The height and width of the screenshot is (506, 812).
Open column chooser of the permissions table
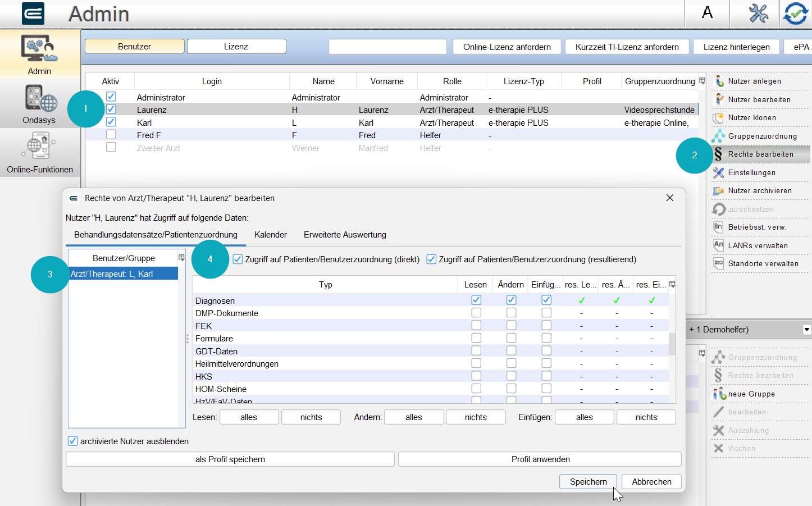click(672, 285)
